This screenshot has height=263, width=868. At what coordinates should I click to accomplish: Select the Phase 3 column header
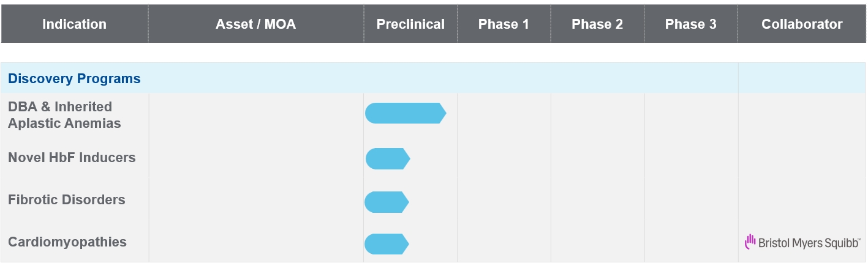pos(690,24)
